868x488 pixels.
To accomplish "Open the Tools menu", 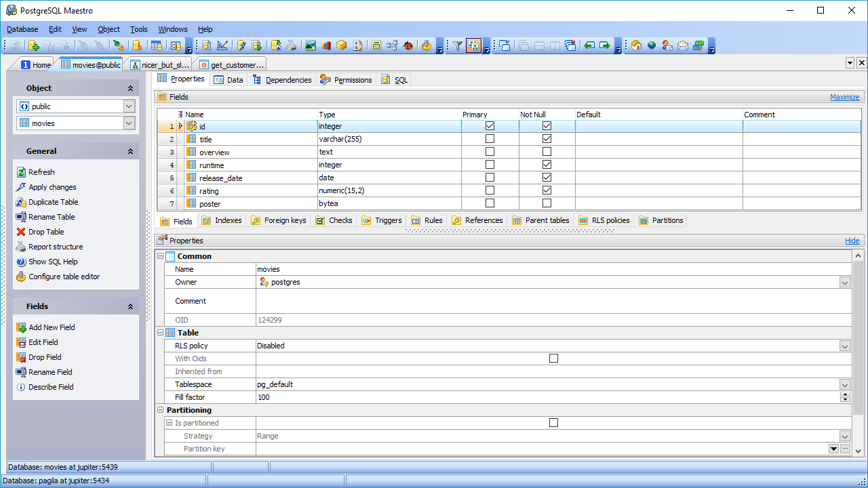I will [x=138, y=29].
